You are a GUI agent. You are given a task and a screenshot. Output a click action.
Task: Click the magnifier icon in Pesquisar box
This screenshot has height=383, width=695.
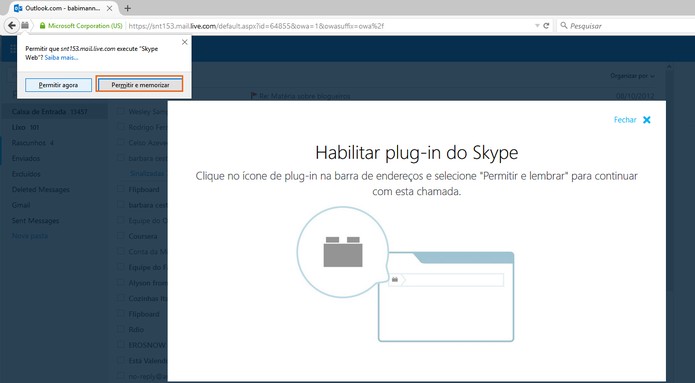point(564,26)
